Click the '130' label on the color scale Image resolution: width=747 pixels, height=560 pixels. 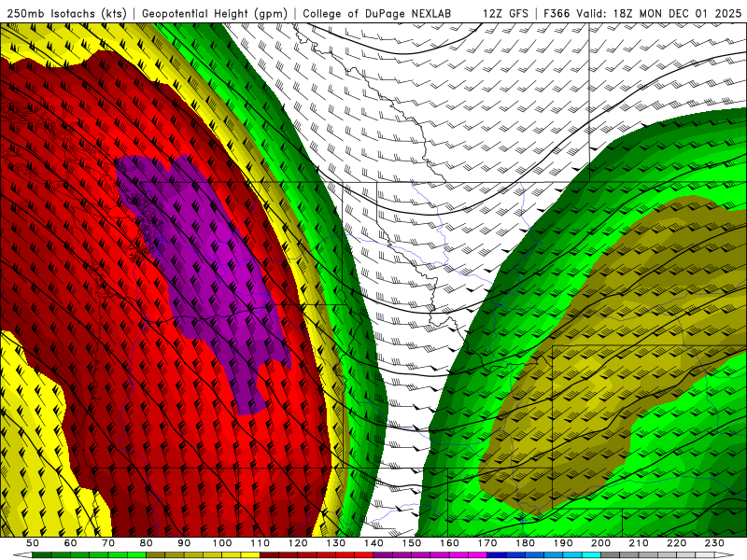pyautogui.click(x=336, y=543)
